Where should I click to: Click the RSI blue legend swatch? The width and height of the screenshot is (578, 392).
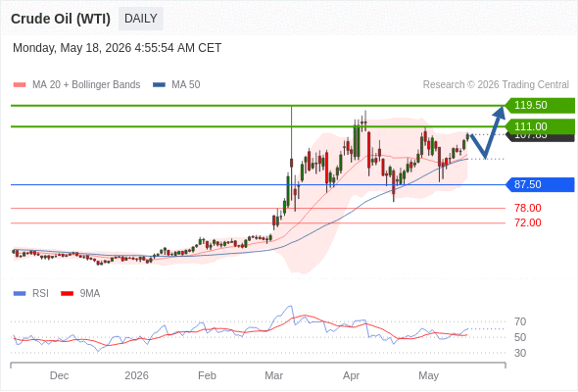tap(20, 294)
